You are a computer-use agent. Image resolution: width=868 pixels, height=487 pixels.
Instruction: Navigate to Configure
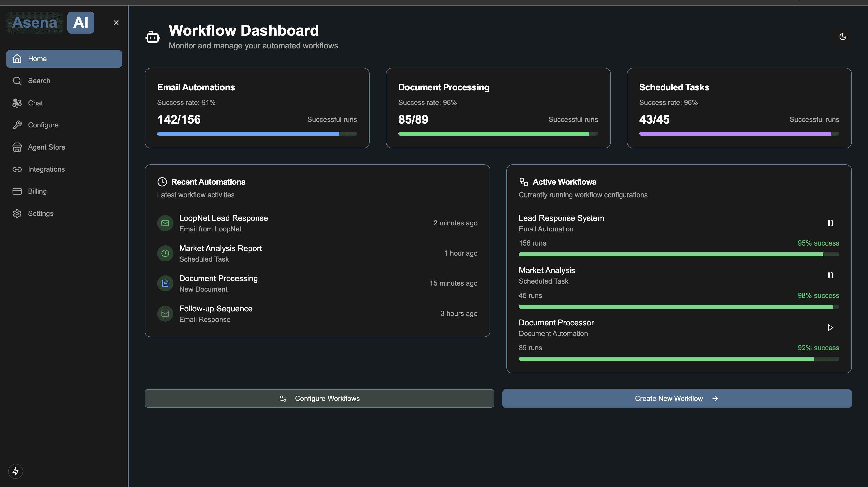(64, 125)
